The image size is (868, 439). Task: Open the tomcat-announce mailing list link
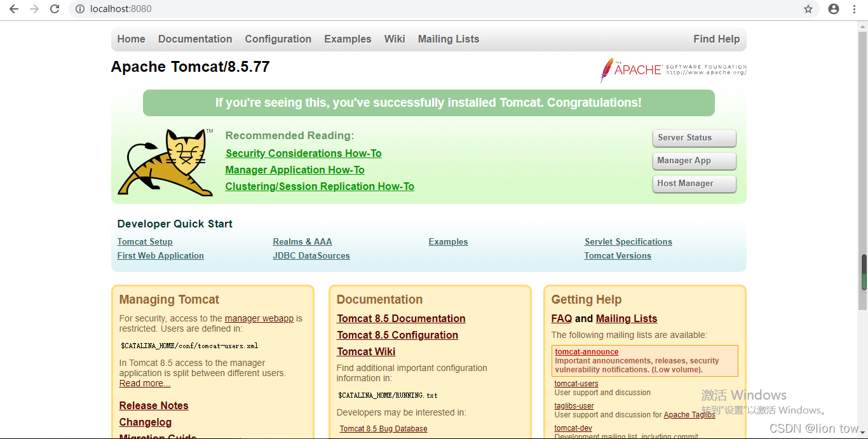coord(587,351)
